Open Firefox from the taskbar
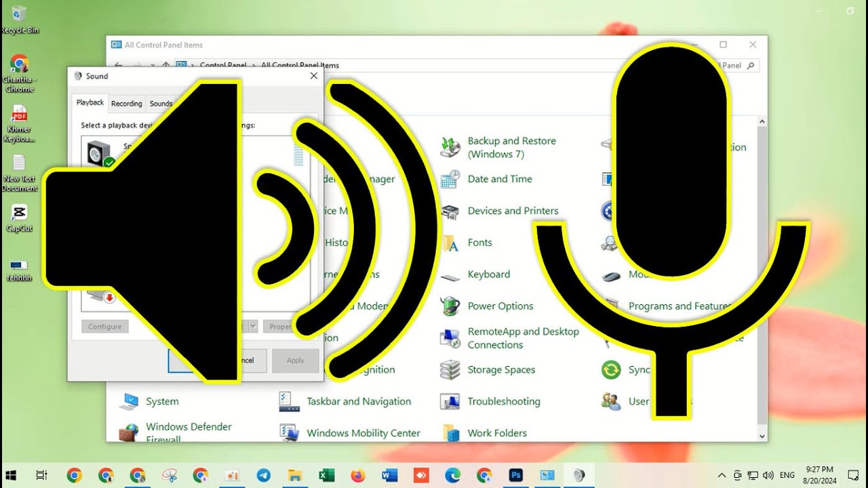 coord(358,476)
